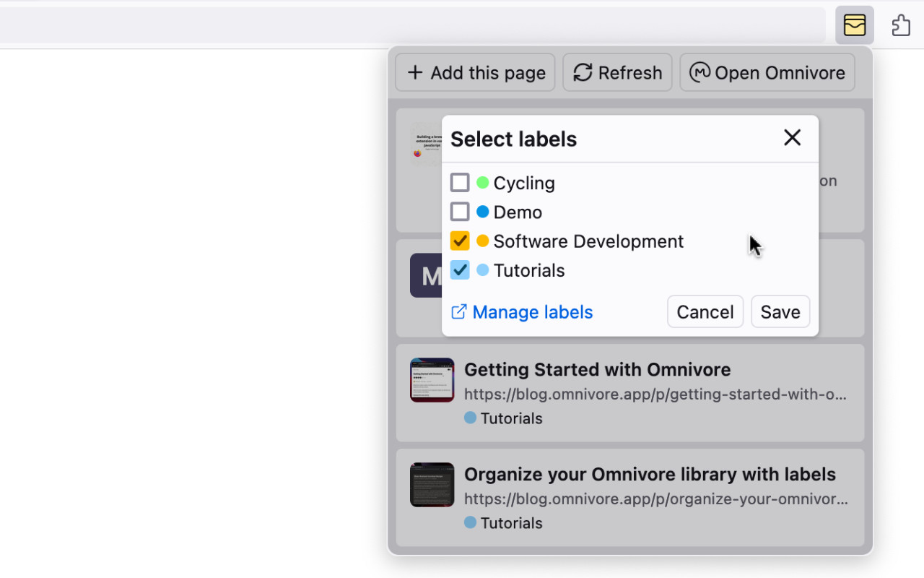Enable the Demo label checkbox
The width and height of the screenshot is (924, 578).
[x=460, y=212]
